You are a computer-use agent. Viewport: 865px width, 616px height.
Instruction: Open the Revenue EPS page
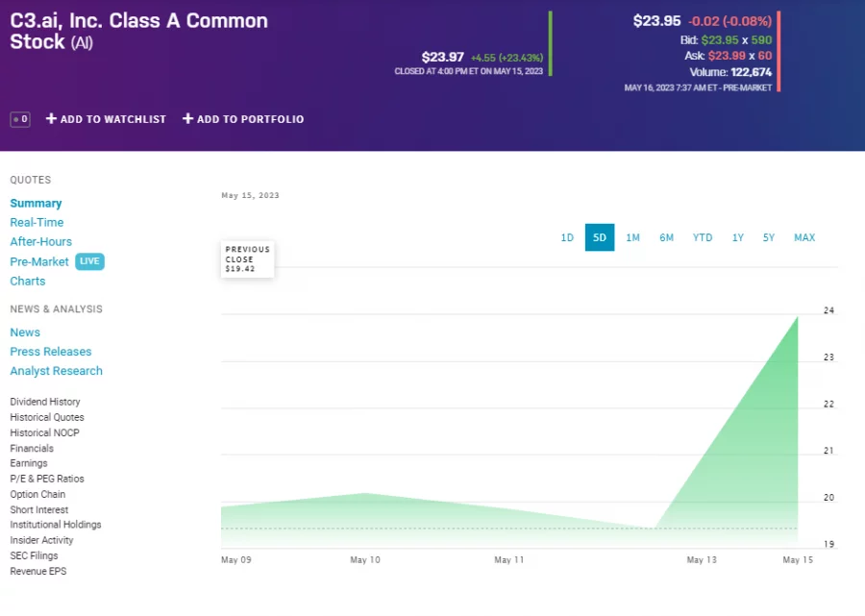37,571
